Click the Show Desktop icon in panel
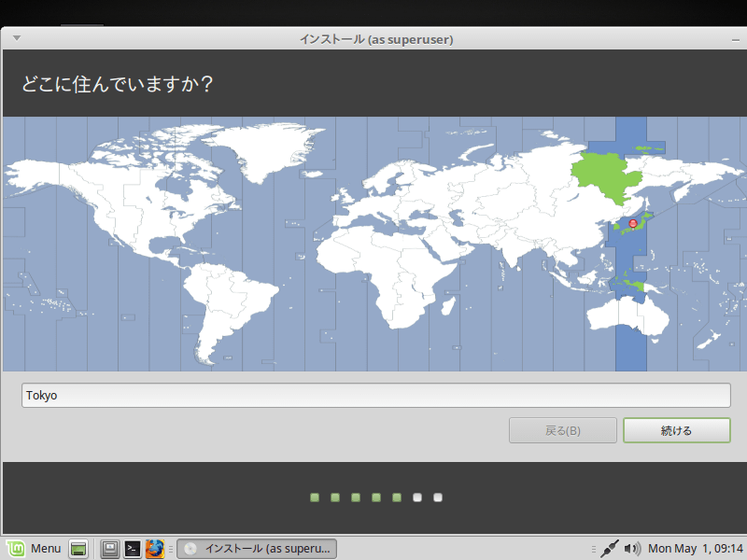 [78, 549]
